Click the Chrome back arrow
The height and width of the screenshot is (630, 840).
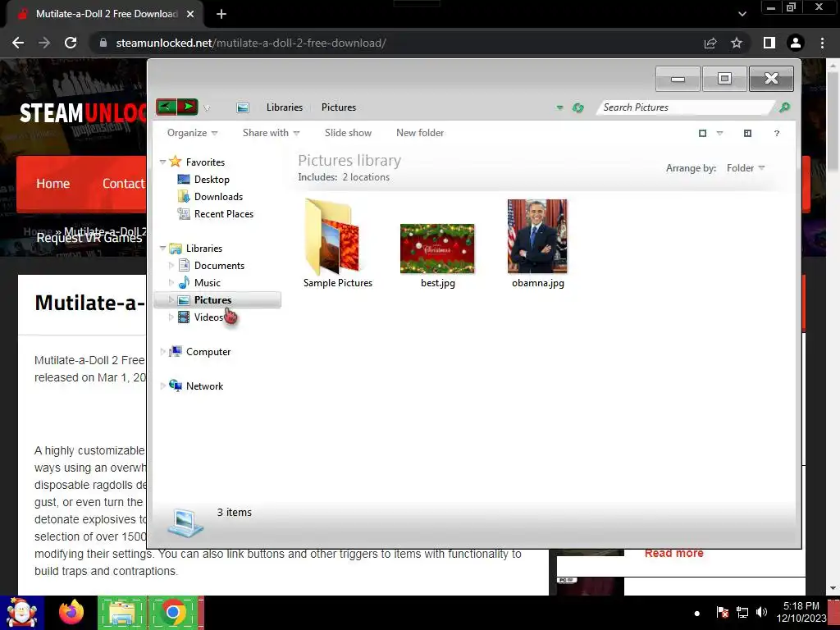tap(18, 43)
